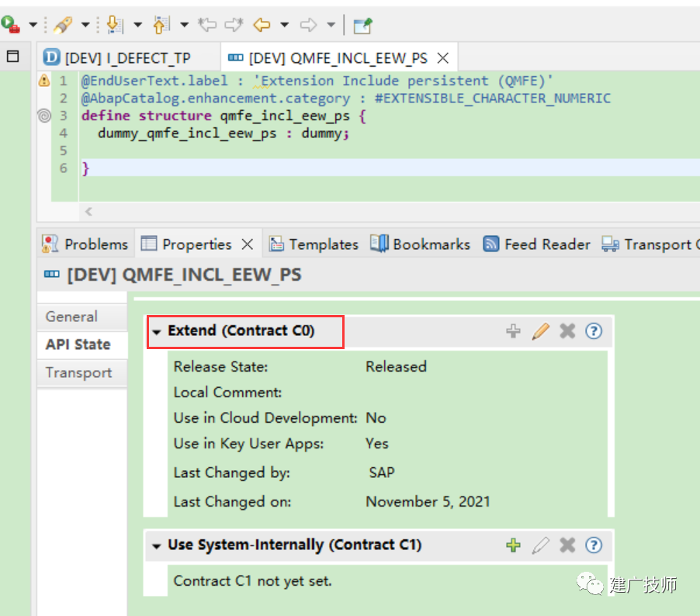Click the help icon for Contract C0
The image size is (700, 616).
coord(594,331)
